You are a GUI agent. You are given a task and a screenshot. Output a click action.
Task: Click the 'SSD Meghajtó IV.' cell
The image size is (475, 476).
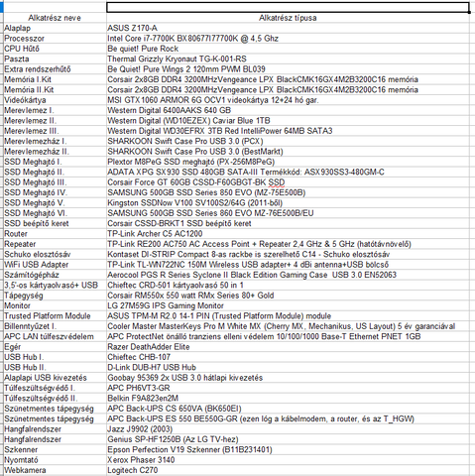[55, 192]
